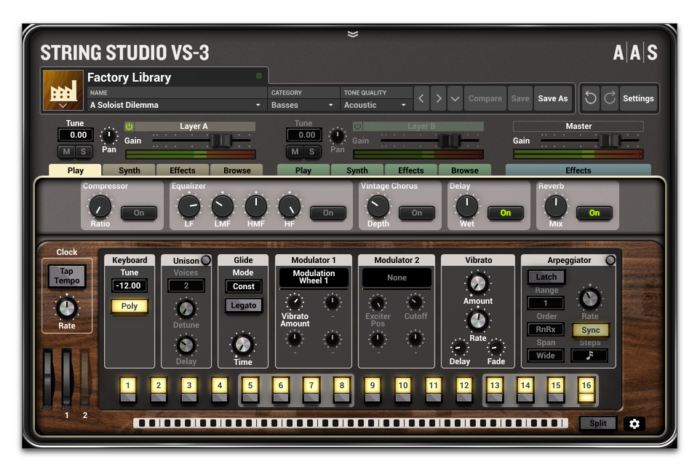Select arpeggiator step 16 pad
Screen dimensions: 700x472
[x=586, y=390]
